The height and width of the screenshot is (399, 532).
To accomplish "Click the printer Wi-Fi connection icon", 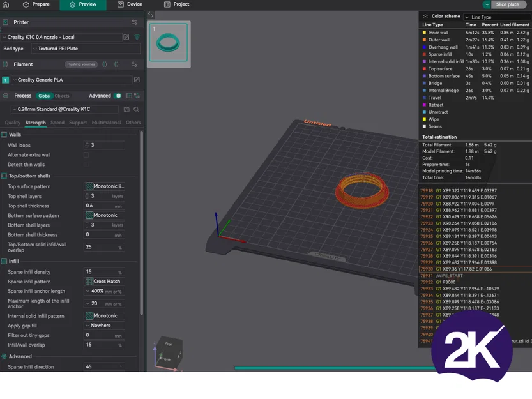I will click(137, 37).
